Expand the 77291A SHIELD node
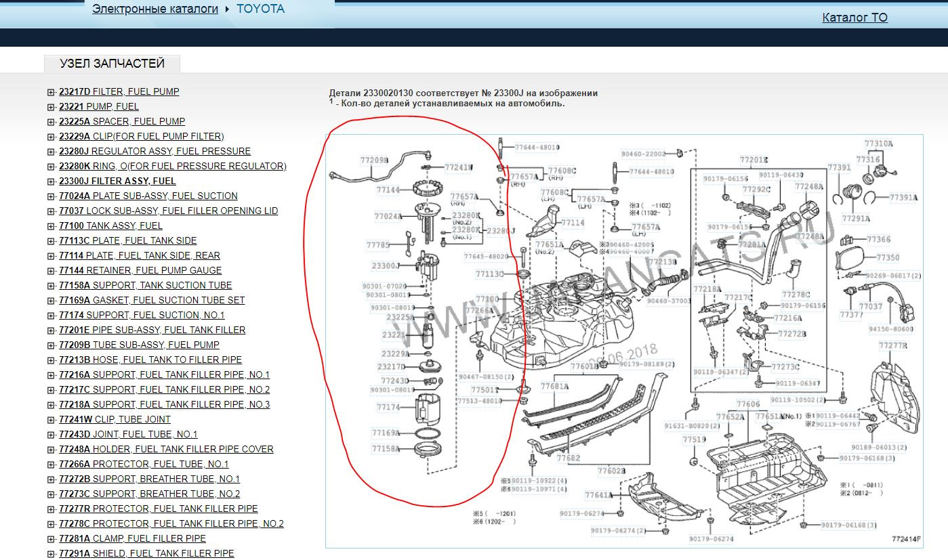Screen dimensions: 948x560 click(x=51, y=553)
